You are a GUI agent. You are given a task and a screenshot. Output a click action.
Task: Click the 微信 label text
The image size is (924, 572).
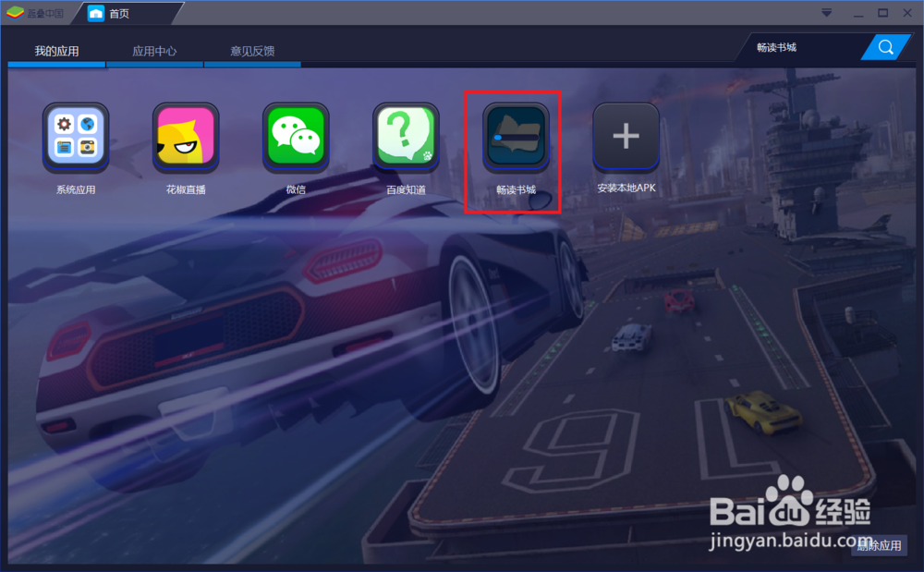click(296, 189)
